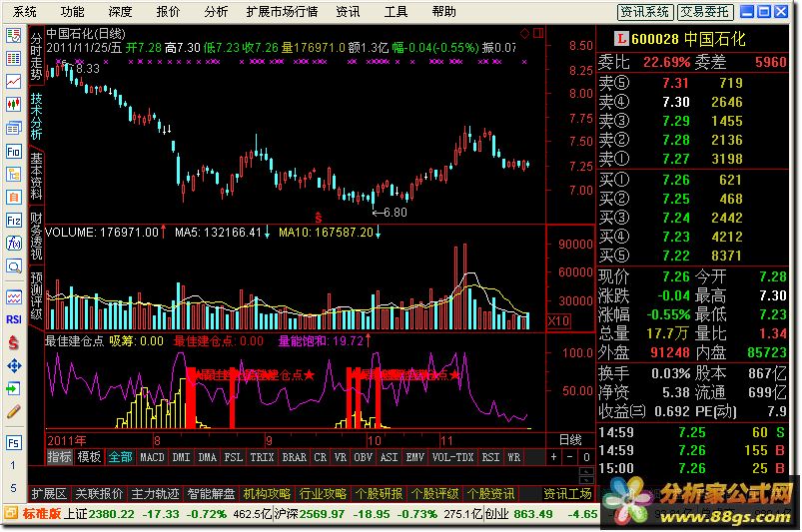The height and width of the screenshot is (532, 802).
Task: Click the 上证 index in the status bar
Action: (x=75, y=513)
